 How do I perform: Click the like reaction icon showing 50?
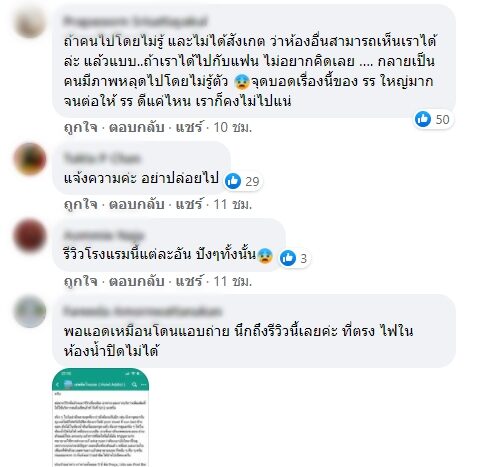click(423, 119)
